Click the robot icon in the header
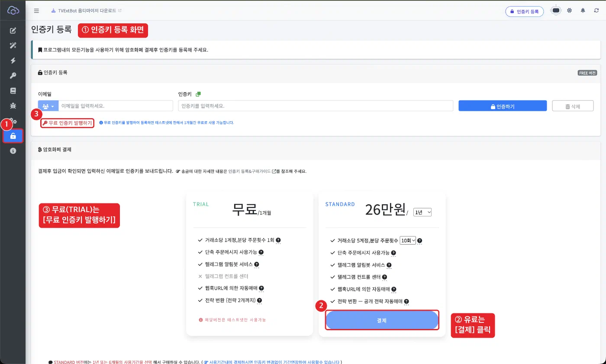Image resolution: width=606 pixels, height=364 pixels. point(556,11)
